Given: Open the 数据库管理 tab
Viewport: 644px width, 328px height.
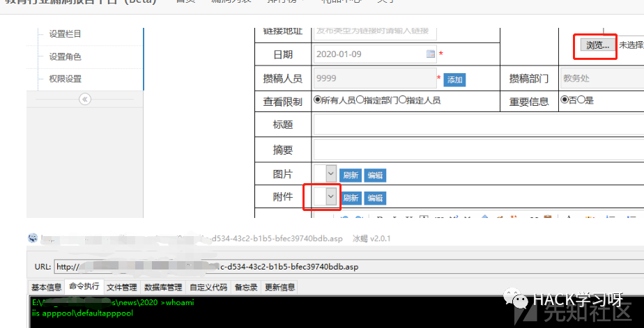Looking at the screenshot, I should [163, 288].
